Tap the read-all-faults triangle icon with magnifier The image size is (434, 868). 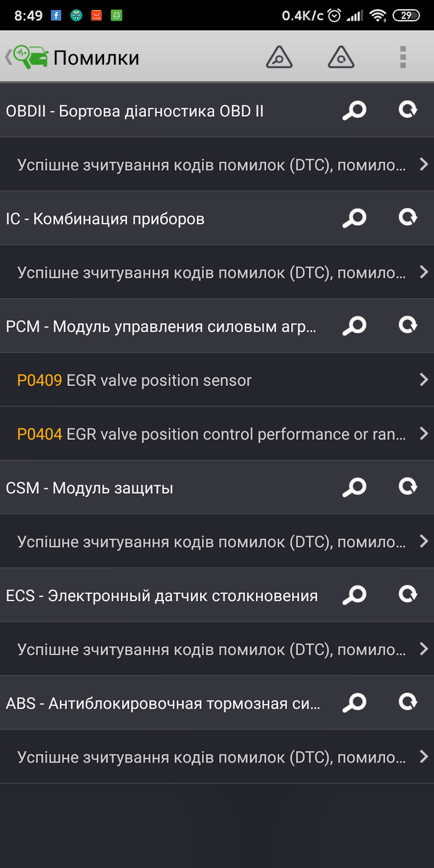click(x=279, y=57)
